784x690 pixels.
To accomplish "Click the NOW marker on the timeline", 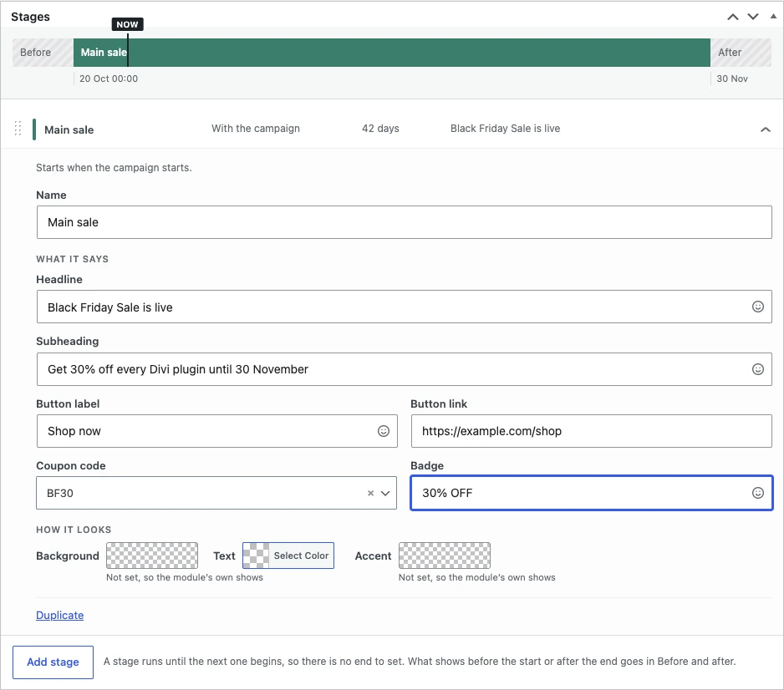I will 128,24.
